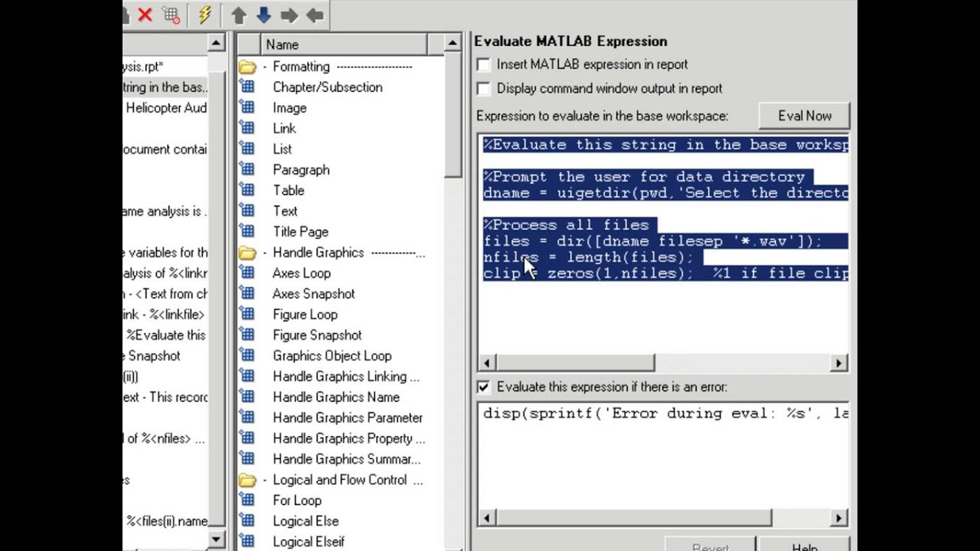The image size is (980, 551).
Task: Enable Insert MATLAB expression in report
Action: coord(483,65)
